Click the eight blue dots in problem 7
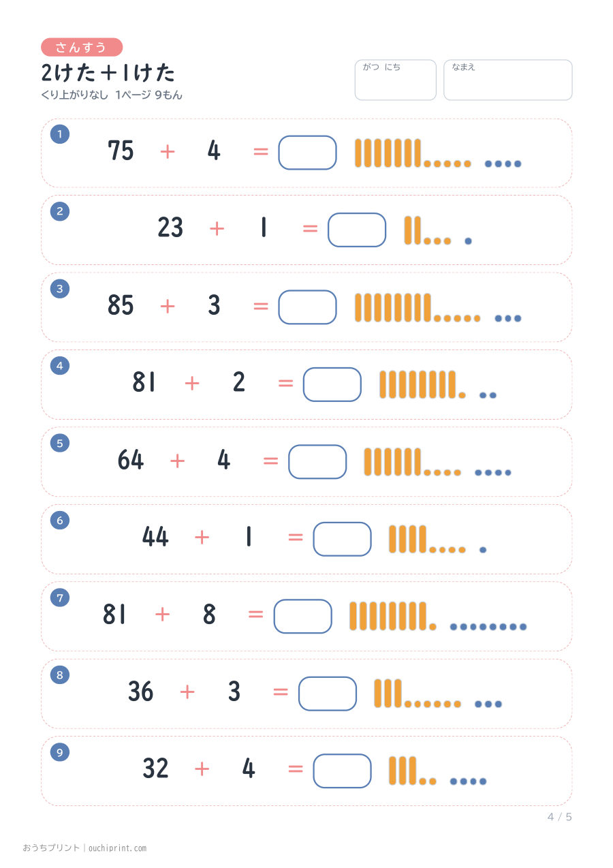613x868 pixels. pyautogui.click(x=488, y=627)
